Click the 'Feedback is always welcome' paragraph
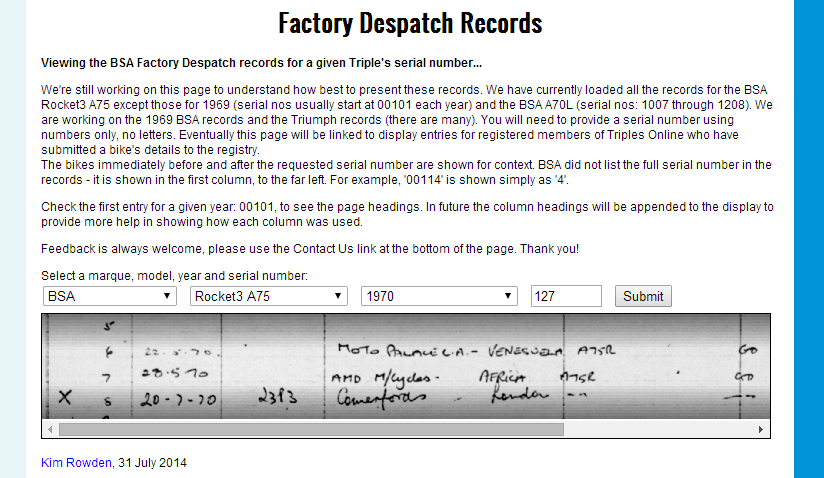 pyautogui.click(x=310, y=249)
